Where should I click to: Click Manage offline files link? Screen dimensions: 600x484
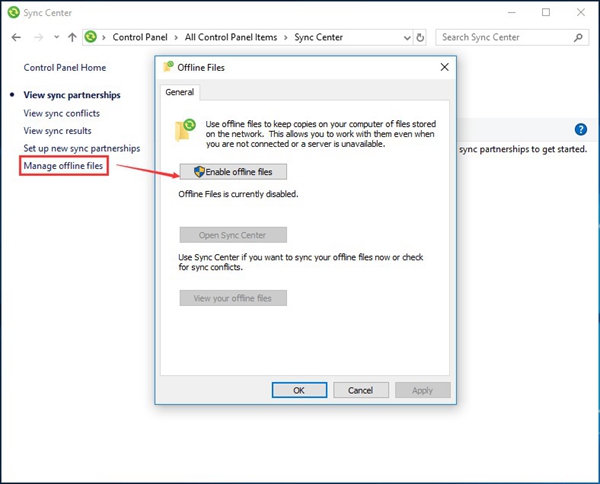click(x=63, y=166)
